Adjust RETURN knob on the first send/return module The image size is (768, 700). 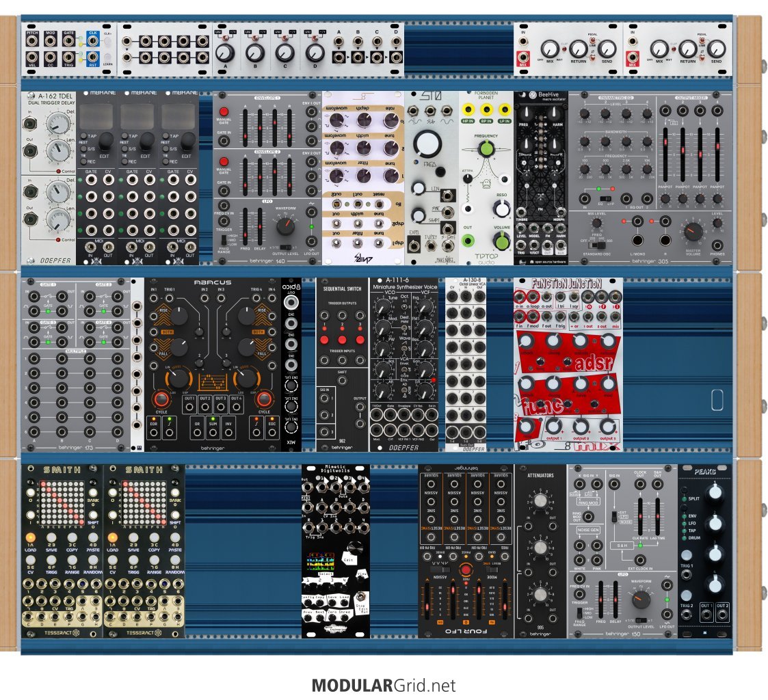(x=579, y=49)
